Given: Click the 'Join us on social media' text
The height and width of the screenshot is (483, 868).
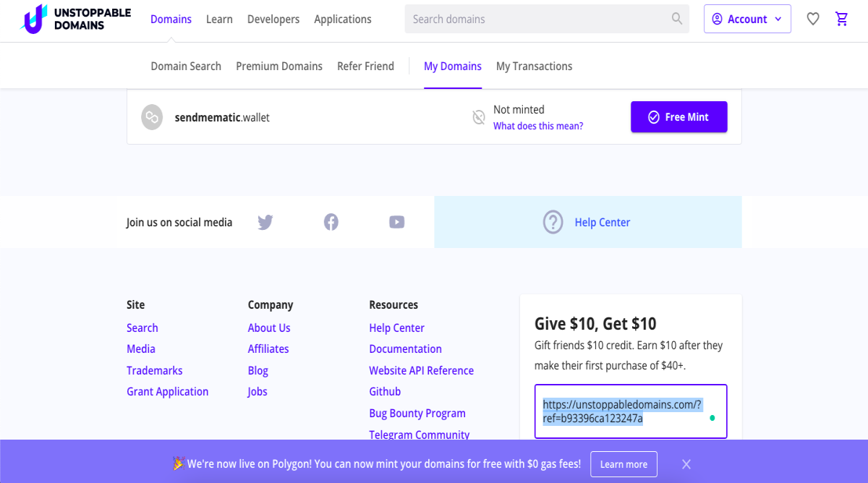Looking at the screenshot, I should (x=179, y=222).
